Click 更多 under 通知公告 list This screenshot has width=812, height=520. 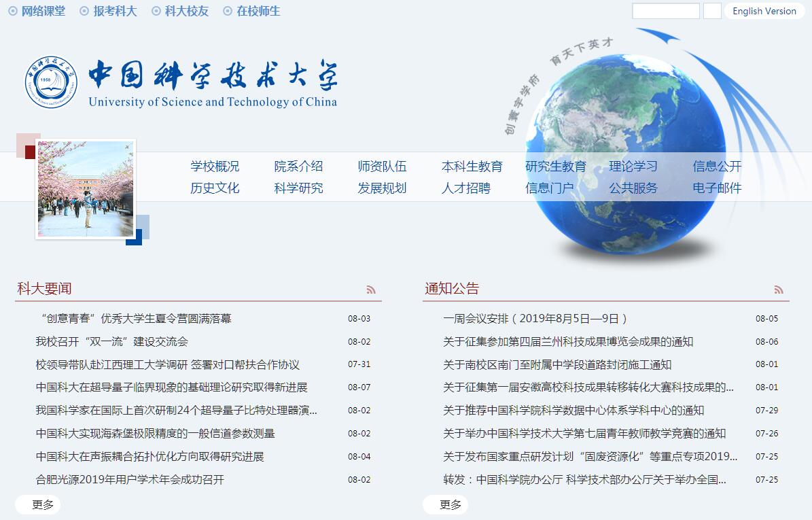tap(450, 504)
